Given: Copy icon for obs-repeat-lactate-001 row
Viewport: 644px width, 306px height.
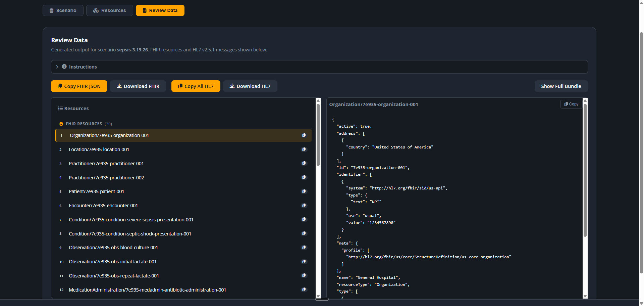Looking at the screenshot, I should point(304,275).
